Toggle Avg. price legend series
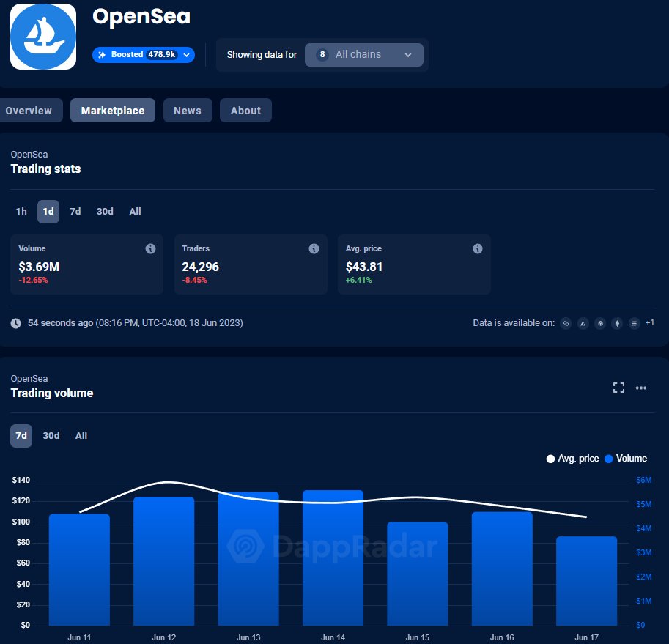The height and width of the screenshot is (644, 669). (573, 459)
